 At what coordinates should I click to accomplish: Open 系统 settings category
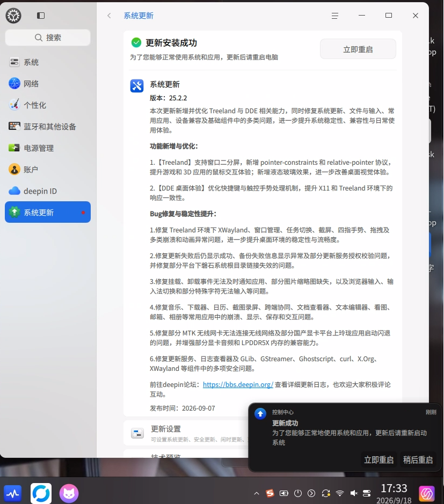click(x=48, y=62)
